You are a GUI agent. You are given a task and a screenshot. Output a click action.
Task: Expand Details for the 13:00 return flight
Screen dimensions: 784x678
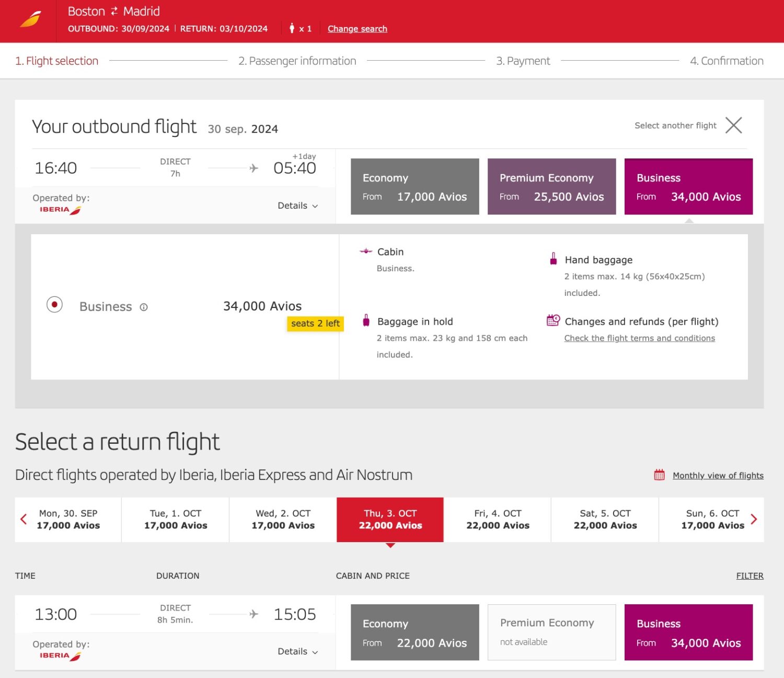click(297, 651)
